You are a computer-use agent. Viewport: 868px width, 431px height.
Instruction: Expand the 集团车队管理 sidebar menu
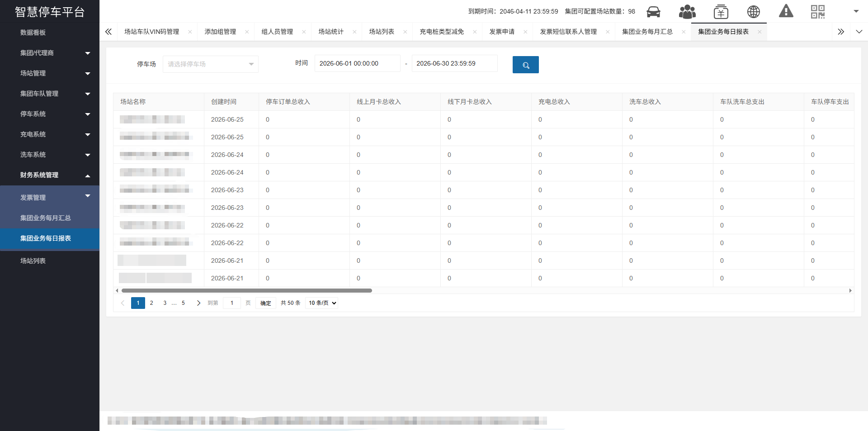tap(50, 94)
